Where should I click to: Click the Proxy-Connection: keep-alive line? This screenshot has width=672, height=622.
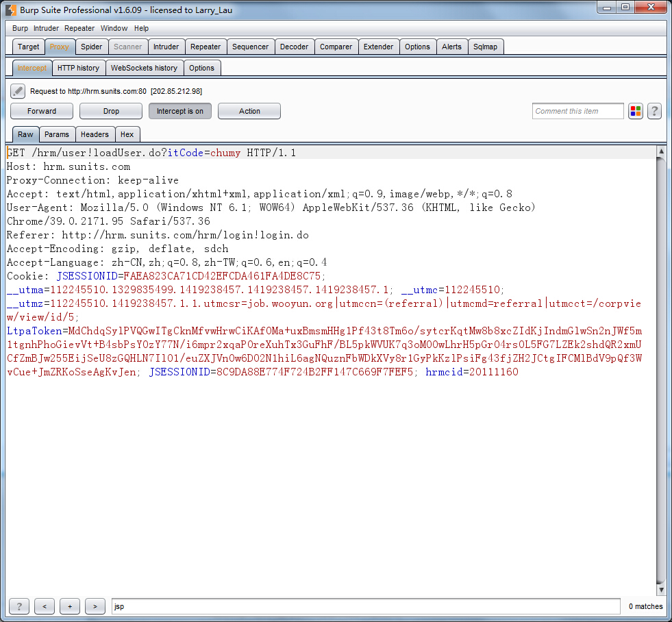[x=92, y=180]
